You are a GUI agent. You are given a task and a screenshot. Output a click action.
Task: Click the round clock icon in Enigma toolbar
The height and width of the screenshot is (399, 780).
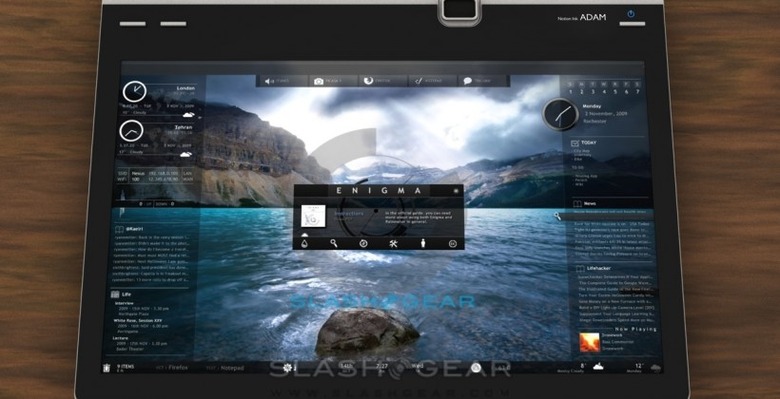363,243
